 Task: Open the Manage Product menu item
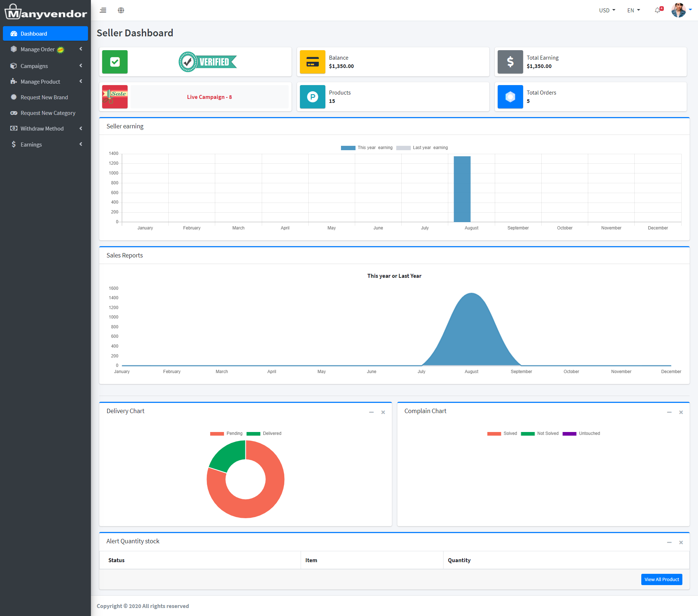tap(45, 81)
